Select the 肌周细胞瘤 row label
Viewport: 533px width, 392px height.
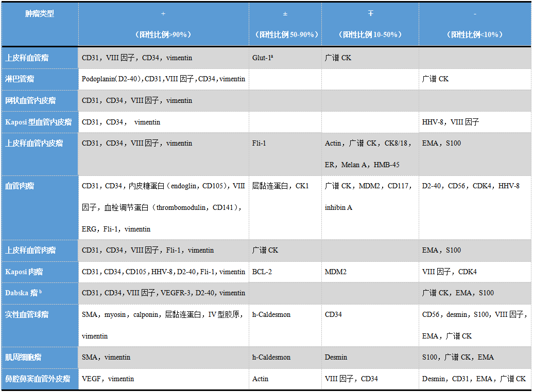[x=23, y=357]
